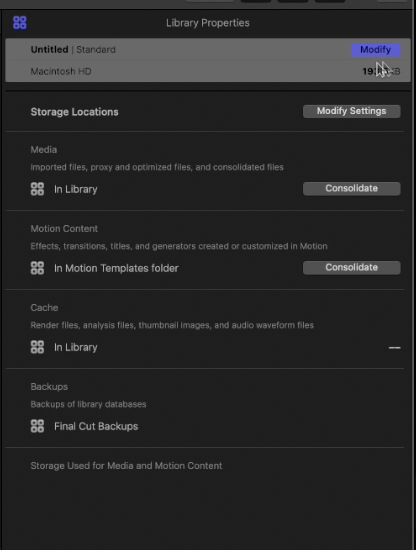Screen dimensions: 416x550
Task: Consolidate the Motion Content
Action: [351, 267]
